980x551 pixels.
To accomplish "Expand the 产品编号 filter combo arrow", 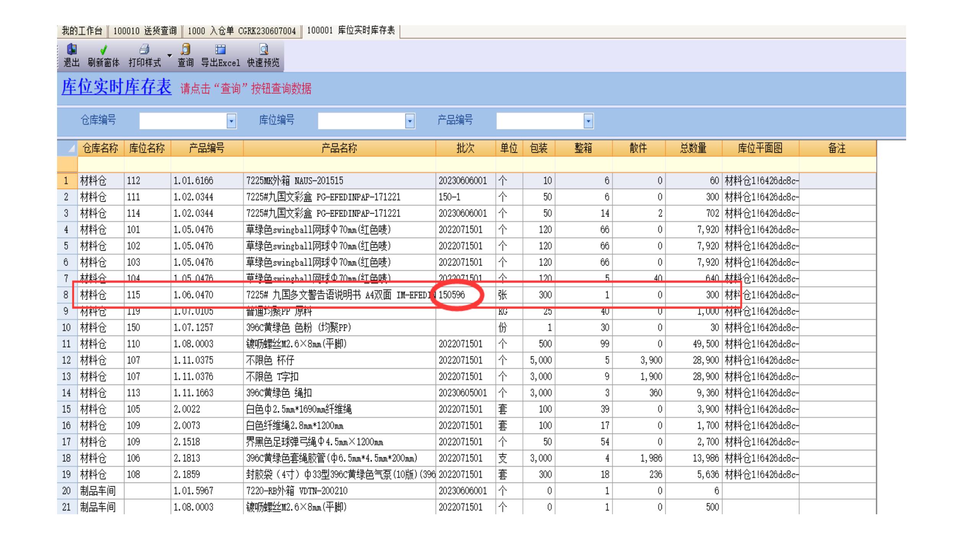I will pyautogui.click(x=588, y=121).
